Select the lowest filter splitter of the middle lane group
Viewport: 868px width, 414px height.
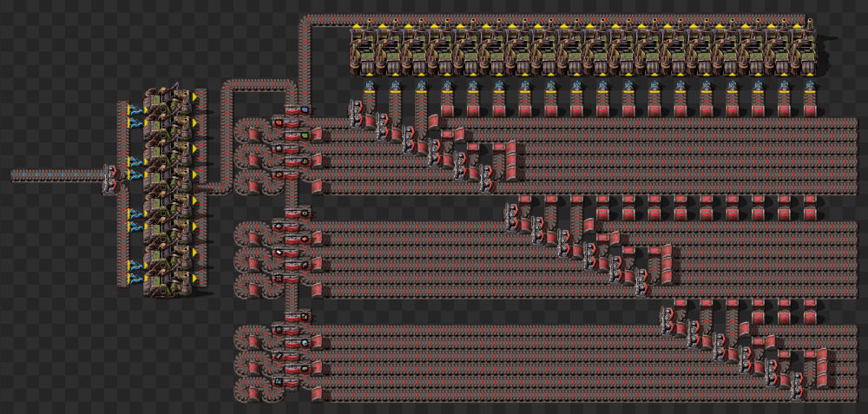tap(285, 278)
